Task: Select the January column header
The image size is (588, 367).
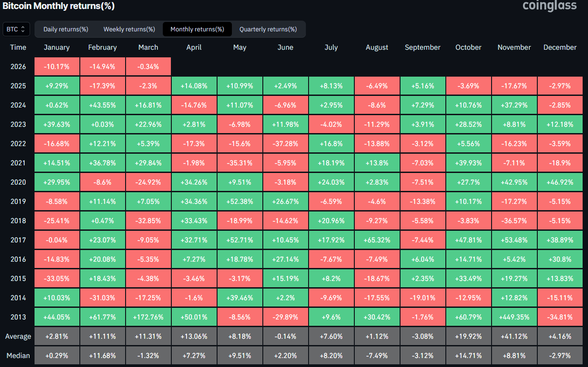Action: pos(57,47)
